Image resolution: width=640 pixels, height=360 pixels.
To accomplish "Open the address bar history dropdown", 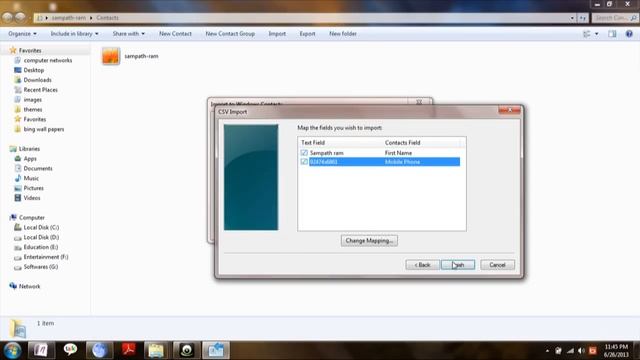I will [572, 18].
